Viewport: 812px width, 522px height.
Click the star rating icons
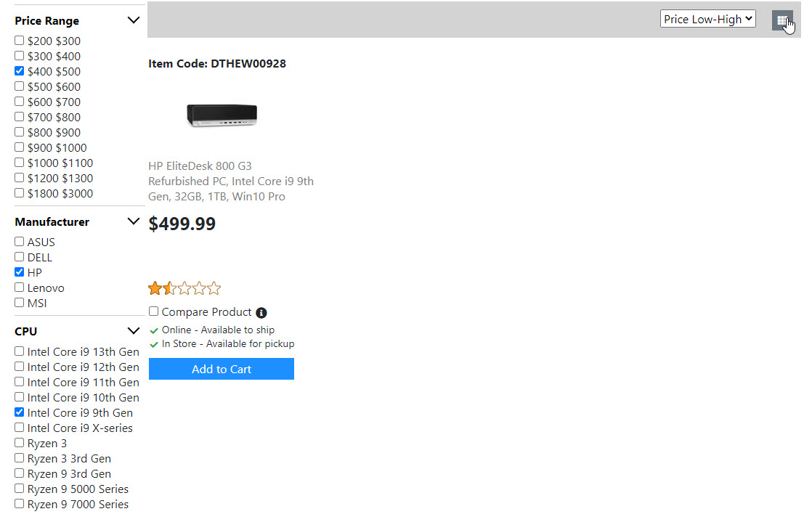point(184,289)
